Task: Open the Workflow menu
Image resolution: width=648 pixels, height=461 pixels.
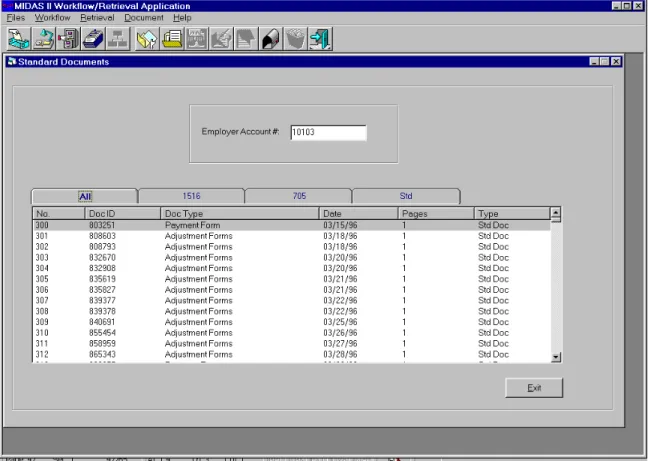Action: 52,18
